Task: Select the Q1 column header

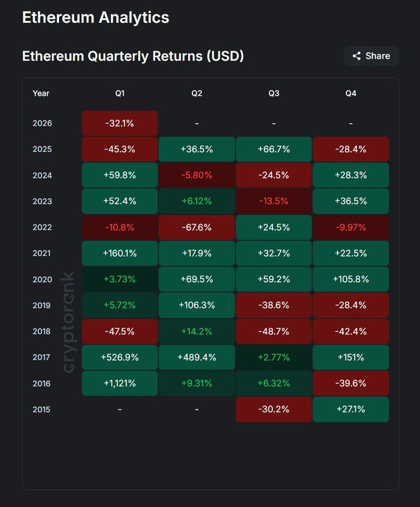Action: point(120,93)
